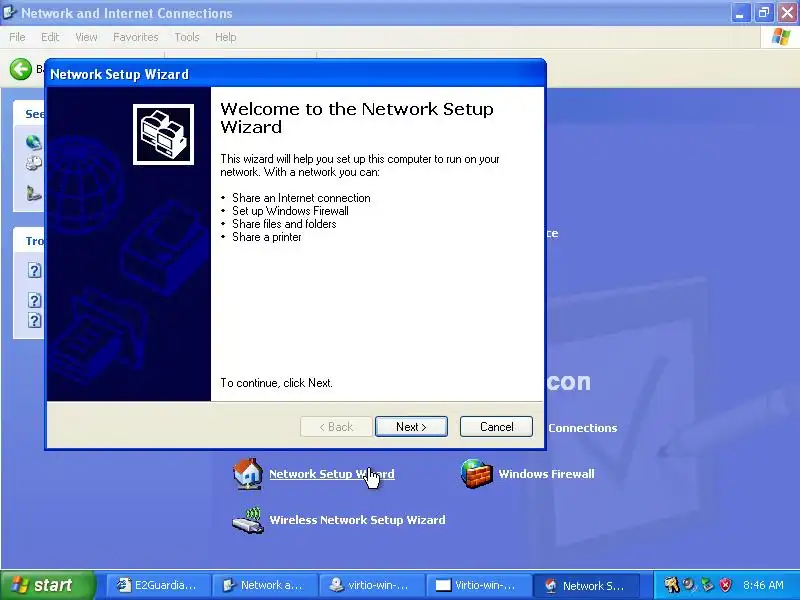Click the Welcome to the Network Setup Wizard heading
Screen dimensions: 800x600
(x=357, y=118)
